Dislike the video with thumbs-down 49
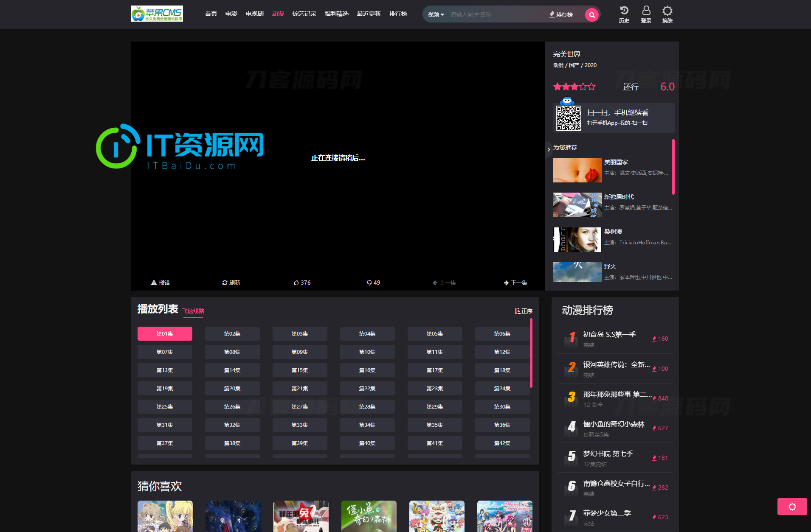 (x=373, y=283)
